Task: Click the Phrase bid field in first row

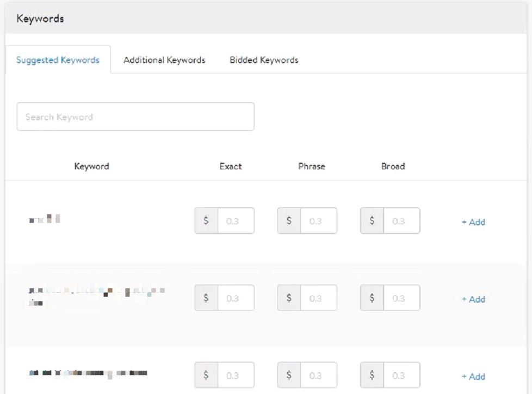Action: pos(318,221)
